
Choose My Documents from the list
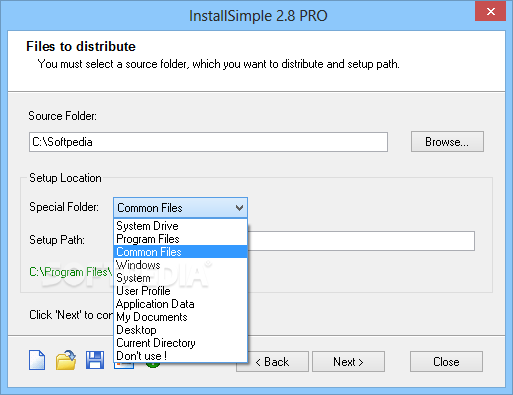pos(180,317)
